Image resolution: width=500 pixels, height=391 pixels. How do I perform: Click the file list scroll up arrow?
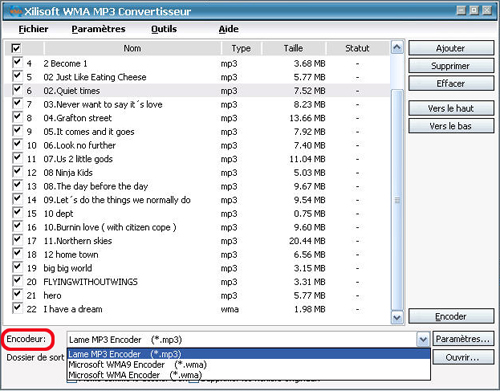(397, 48)
